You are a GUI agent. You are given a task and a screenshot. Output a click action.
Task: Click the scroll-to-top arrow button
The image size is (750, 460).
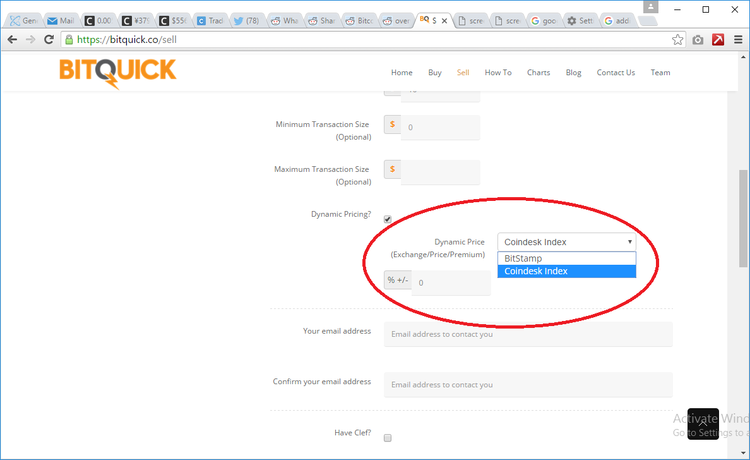pos(703,424)
